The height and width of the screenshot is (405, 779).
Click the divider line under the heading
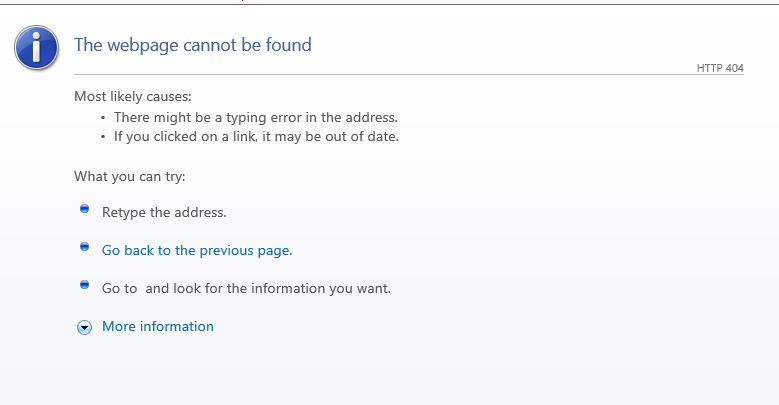point(400,75)
